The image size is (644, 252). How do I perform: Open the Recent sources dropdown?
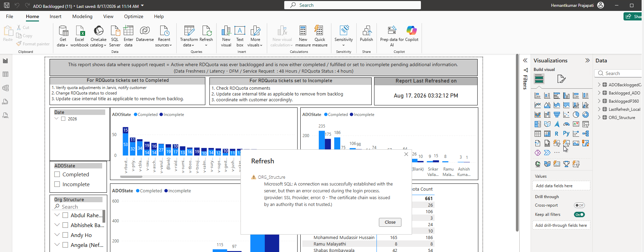tap(164, 42)
